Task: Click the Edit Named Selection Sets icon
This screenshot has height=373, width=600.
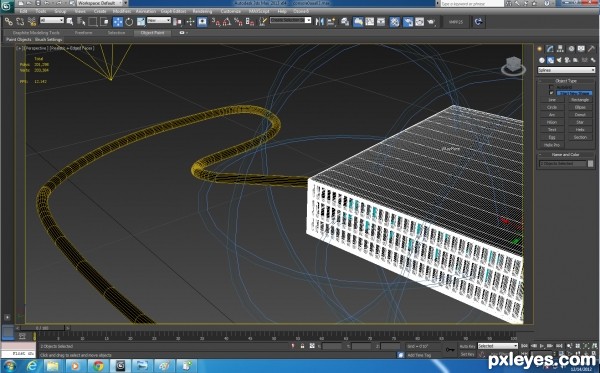Action: click(263, 22)
